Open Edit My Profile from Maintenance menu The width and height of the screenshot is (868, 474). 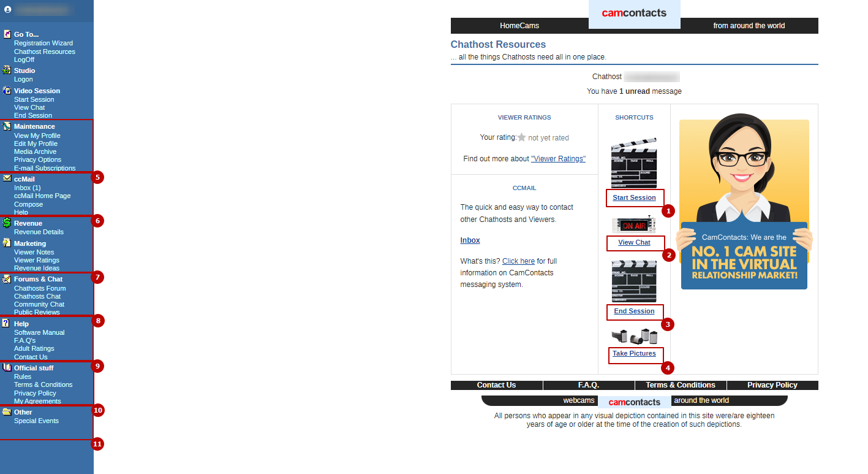(36, 143)
